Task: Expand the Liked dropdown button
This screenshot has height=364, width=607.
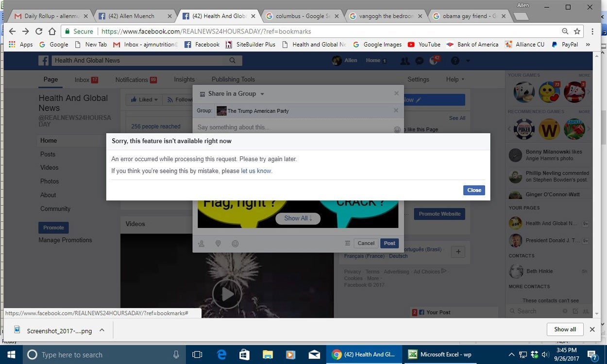Action: pyautogui.click(x=144, y=99)
